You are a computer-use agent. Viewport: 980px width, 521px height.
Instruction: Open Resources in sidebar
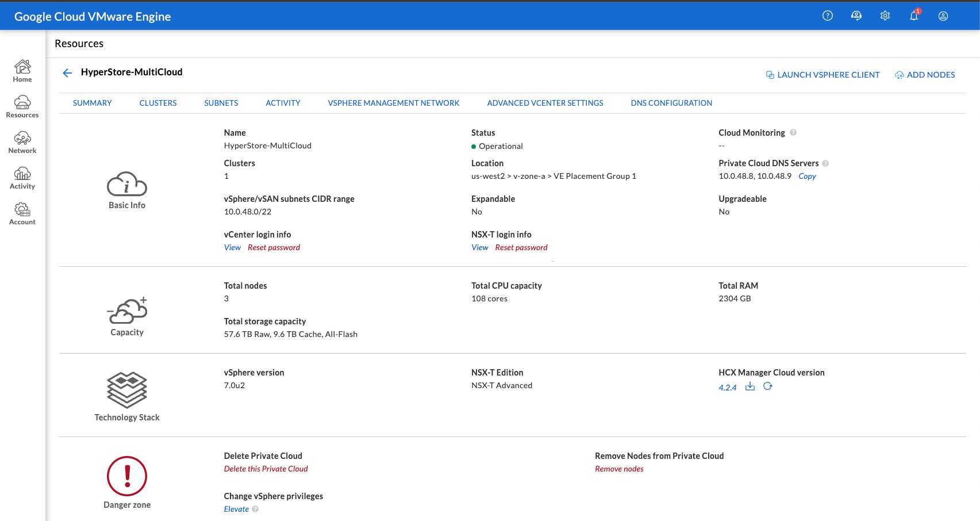pyautogui.click(x=22, y=107)
